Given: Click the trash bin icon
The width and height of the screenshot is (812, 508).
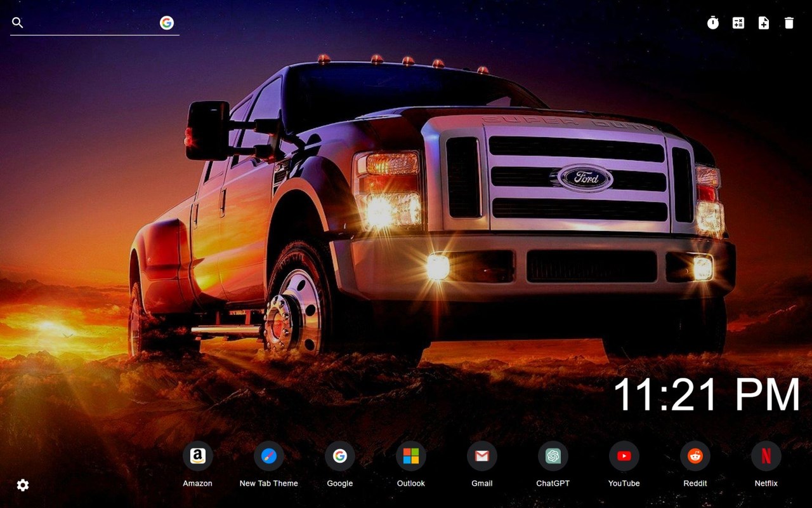Looking at the screenshot, I should pyautogui.click(x=789, y=23).
